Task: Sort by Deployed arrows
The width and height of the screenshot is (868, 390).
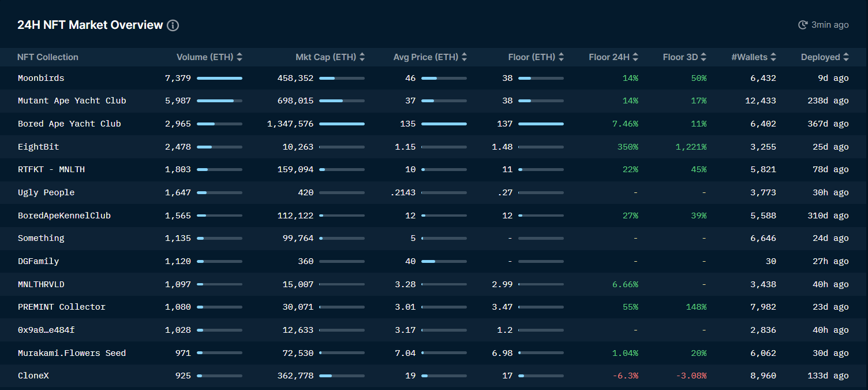Action: (846, 57)
